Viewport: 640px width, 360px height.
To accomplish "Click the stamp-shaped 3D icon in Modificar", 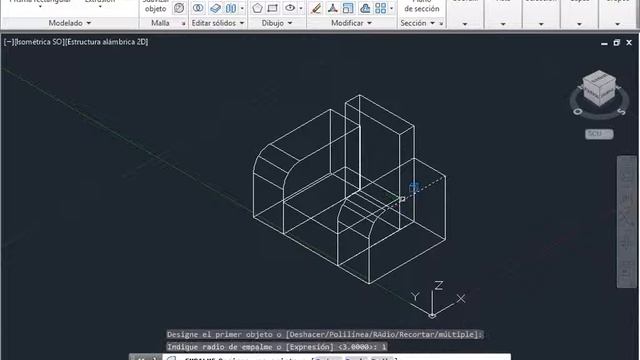I will (365, 8).
